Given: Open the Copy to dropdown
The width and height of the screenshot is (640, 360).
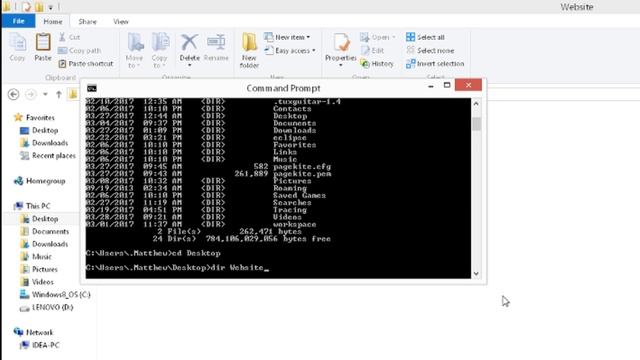Looking at the screenshot, I should [160, 51].
